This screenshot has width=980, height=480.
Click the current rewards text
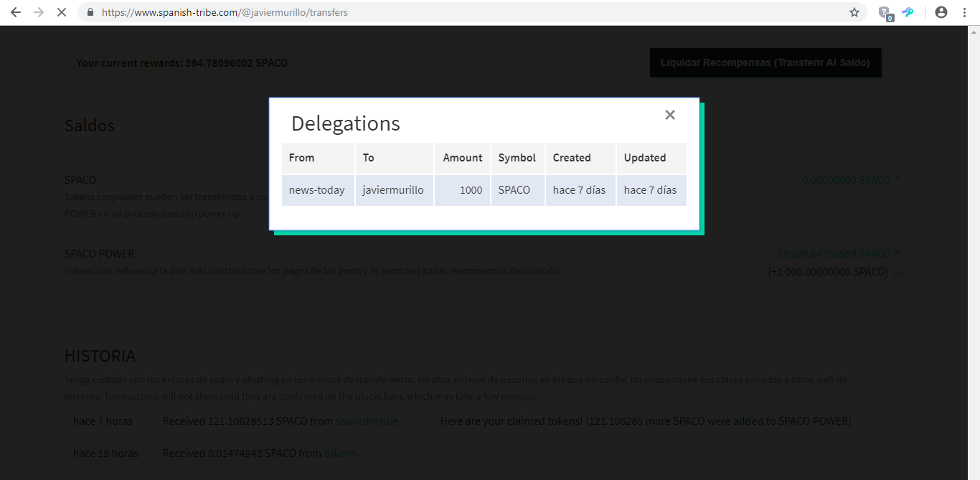182,63
